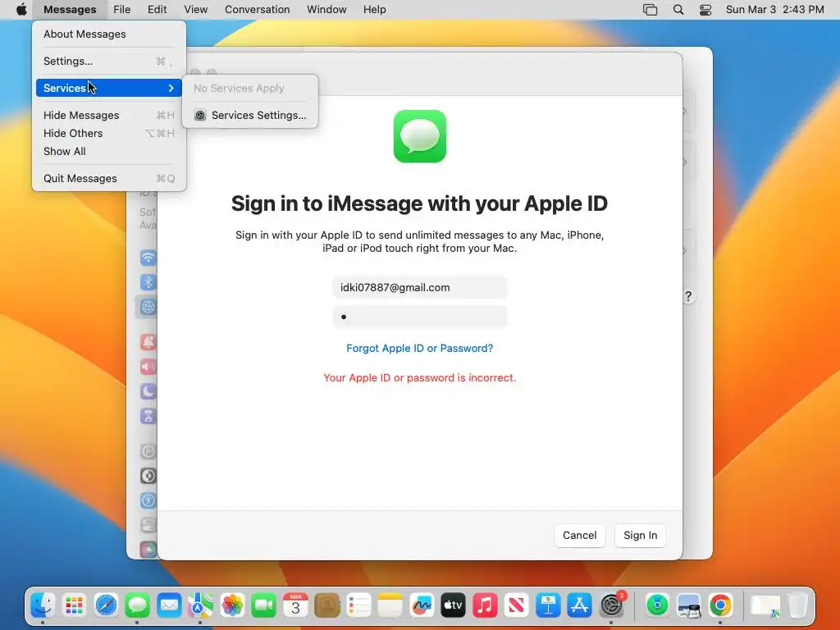Image resolution: width=840 pixels, height=630 pixels.
Task: Select Bluetooth in System Settings sidebar
Action: 148,282
